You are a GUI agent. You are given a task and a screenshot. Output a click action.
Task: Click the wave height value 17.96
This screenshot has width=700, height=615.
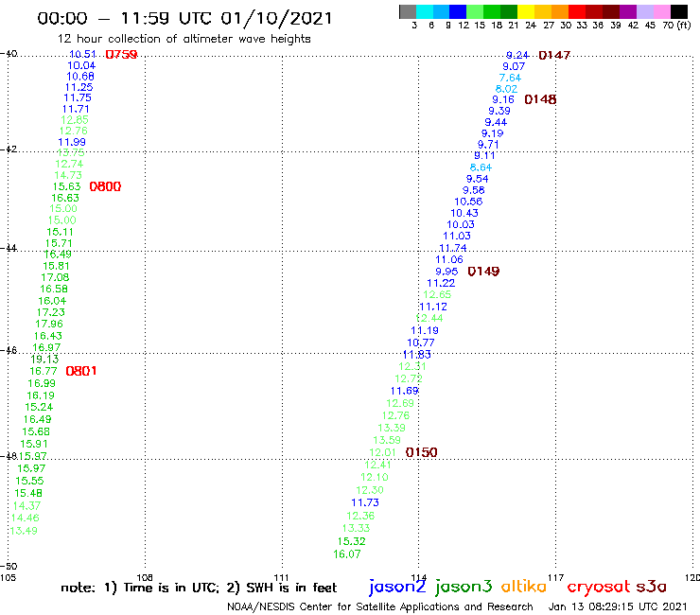click(49, 324)
